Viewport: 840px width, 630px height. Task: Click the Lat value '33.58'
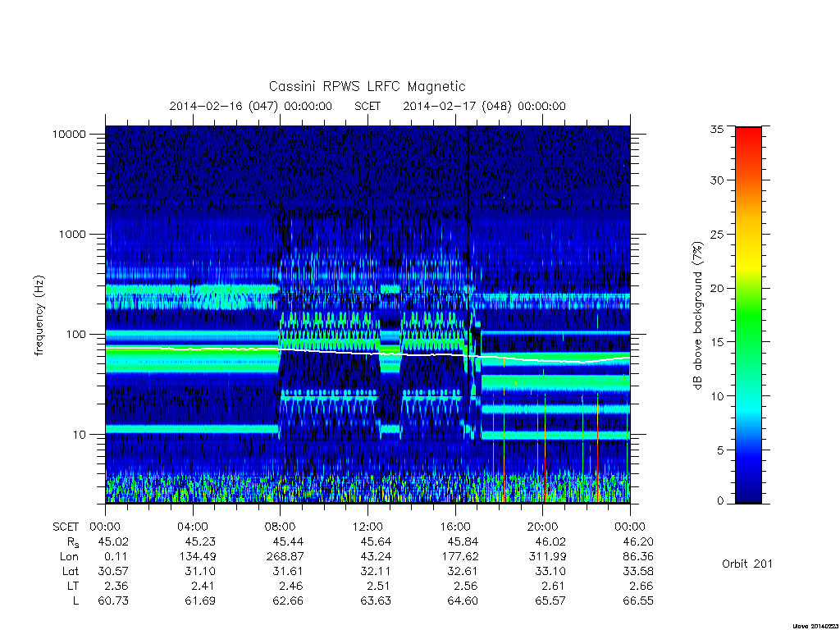click(x=638, y=572)
